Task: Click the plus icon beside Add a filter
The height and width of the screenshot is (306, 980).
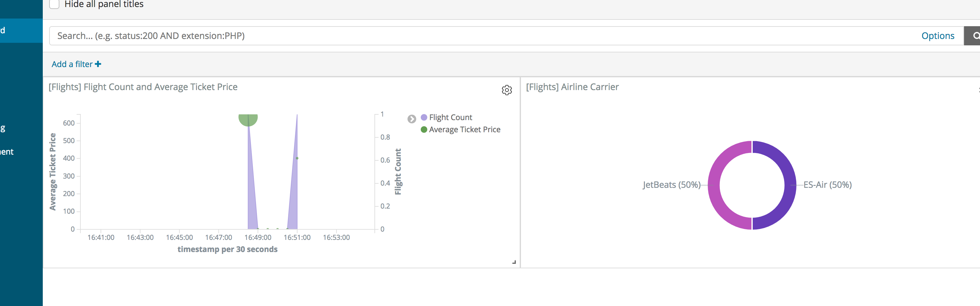Action: click(x=98, y=64)
